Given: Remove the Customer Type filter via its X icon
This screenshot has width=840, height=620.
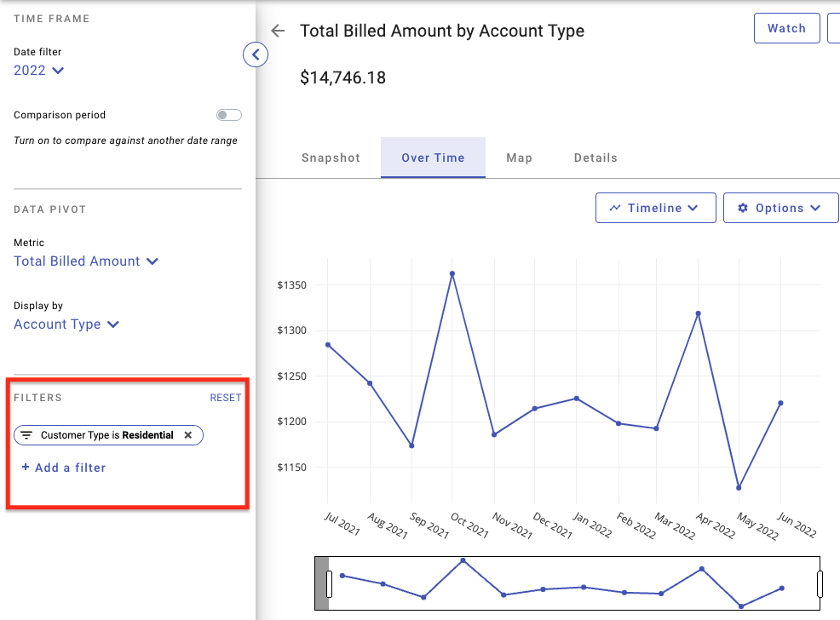Looking at the screenshot, I should coord(187,435).
